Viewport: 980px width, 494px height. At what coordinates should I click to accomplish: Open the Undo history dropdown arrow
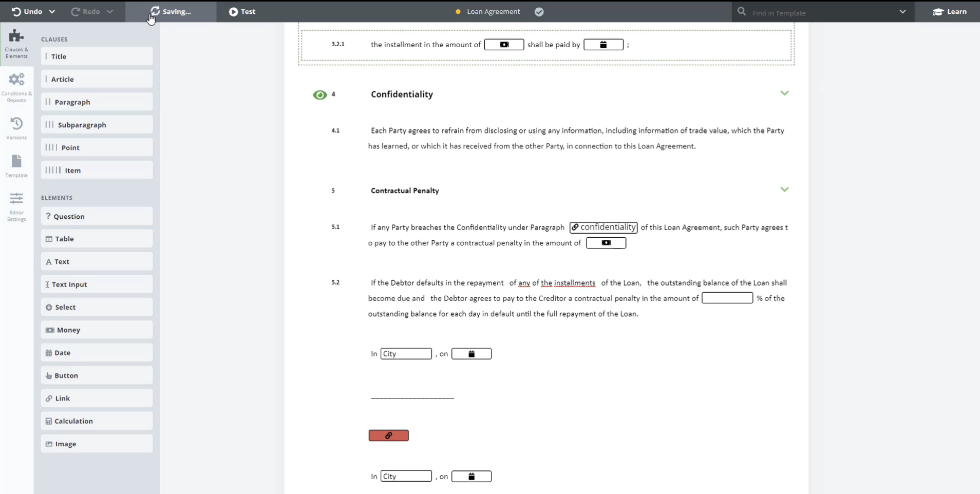(x=52, y=11)
